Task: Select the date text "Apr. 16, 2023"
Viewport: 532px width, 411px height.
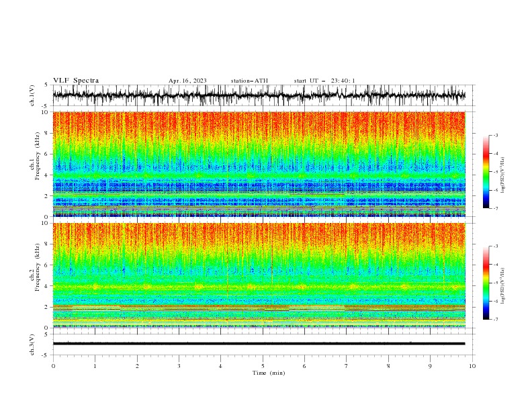Action: click(187, 81)
